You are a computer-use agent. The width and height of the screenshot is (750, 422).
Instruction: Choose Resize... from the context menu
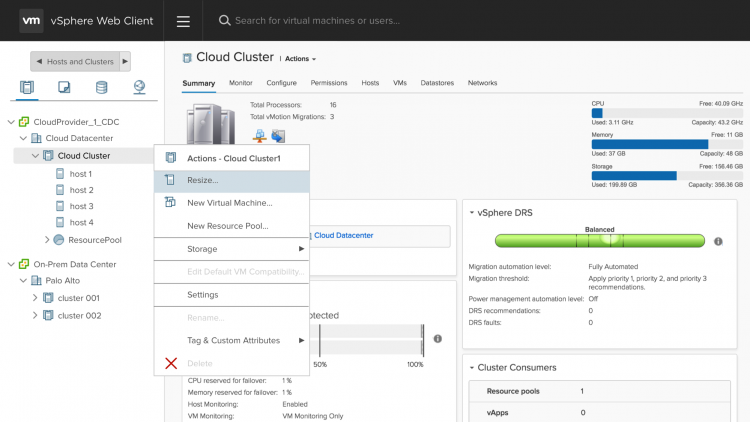203,181
